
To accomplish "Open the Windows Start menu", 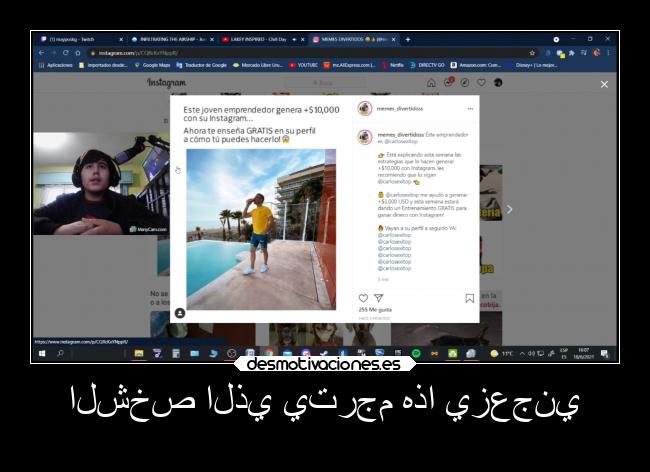I will [x=42, y=353].
